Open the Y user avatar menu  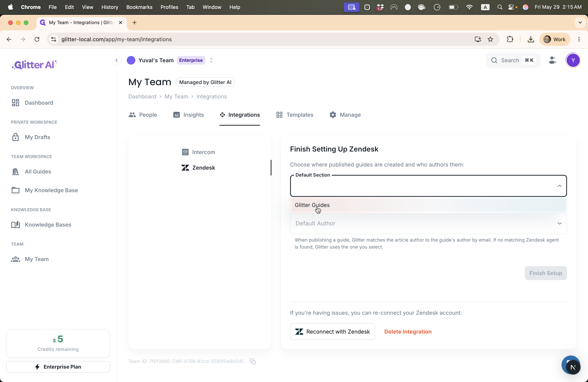[x=573, y=60]
